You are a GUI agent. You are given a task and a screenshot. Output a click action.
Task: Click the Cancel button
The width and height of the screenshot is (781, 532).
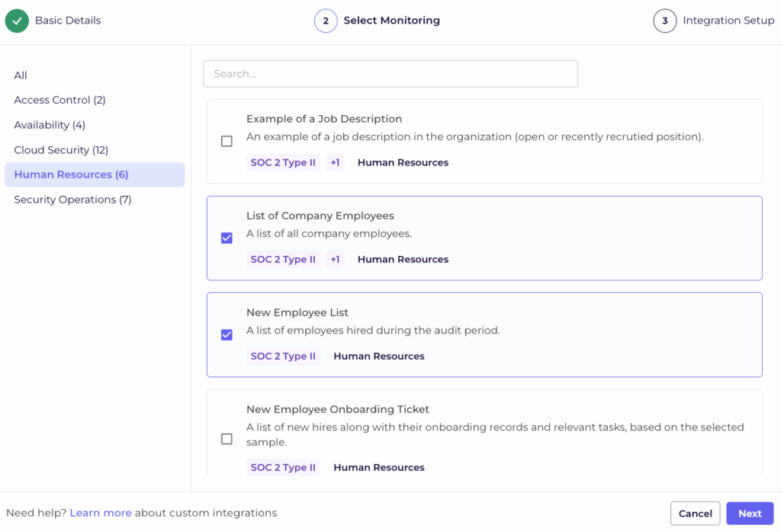pos(696,513)
